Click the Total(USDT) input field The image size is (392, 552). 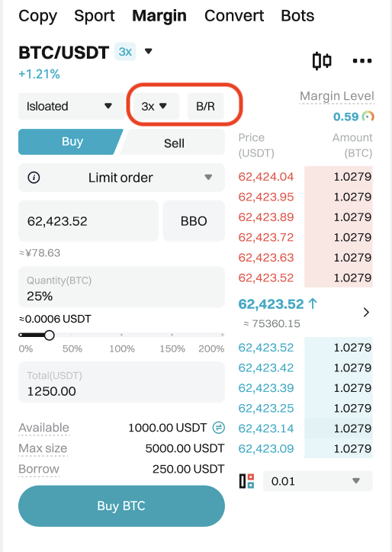[121, 382]
